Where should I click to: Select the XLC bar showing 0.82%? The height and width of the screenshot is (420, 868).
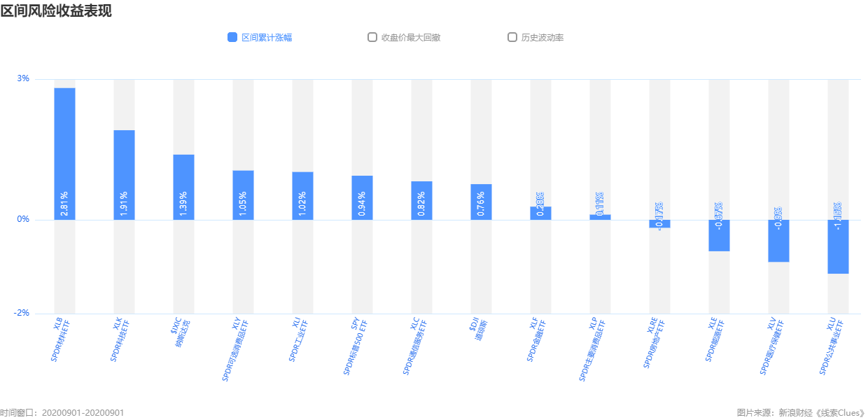[421, 200]
